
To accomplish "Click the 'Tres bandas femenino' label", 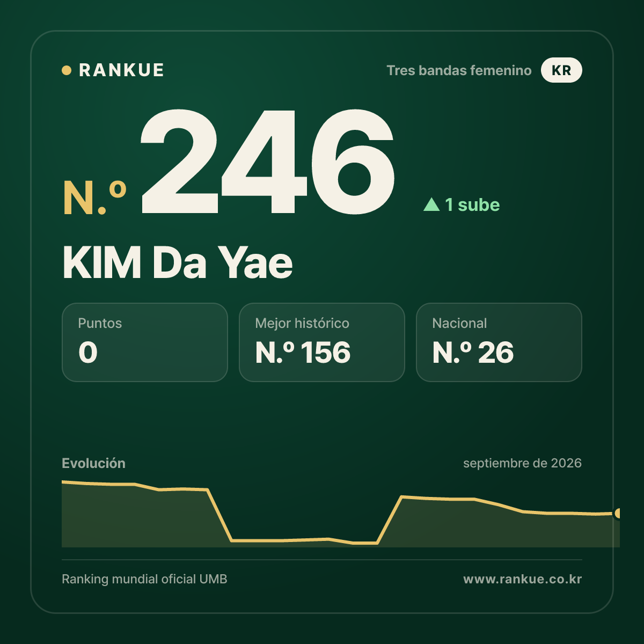I will 459,70.
